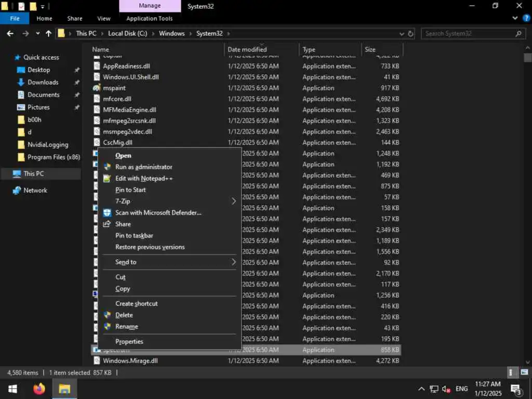Open the Share ribbon tab
Screen dimensions: 532x399
(75, 18)
